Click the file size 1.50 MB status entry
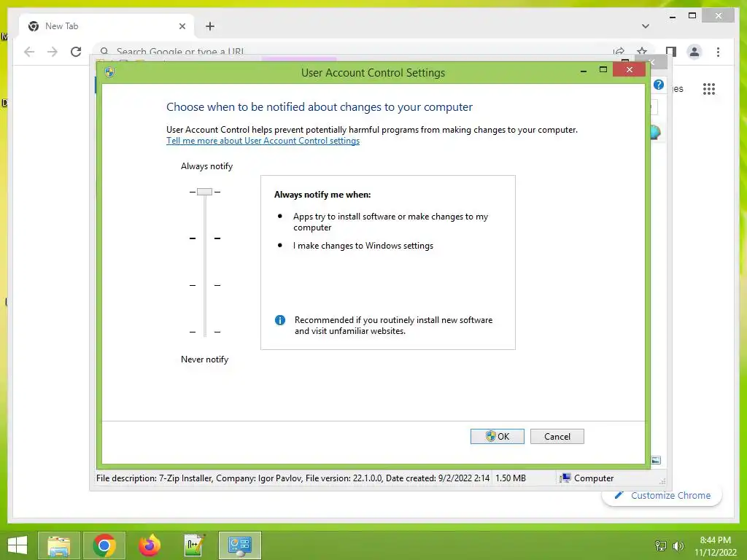Screen dimensions: 747x560 pos(510,478)
